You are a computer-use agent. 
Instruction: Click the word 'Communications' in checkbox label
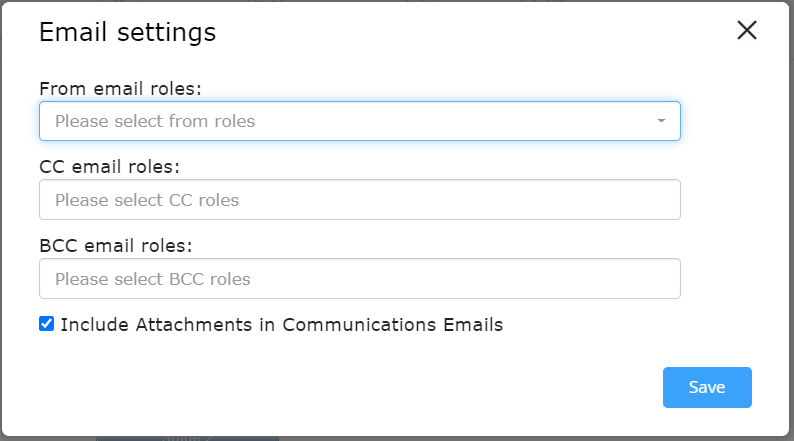(359, 325)
